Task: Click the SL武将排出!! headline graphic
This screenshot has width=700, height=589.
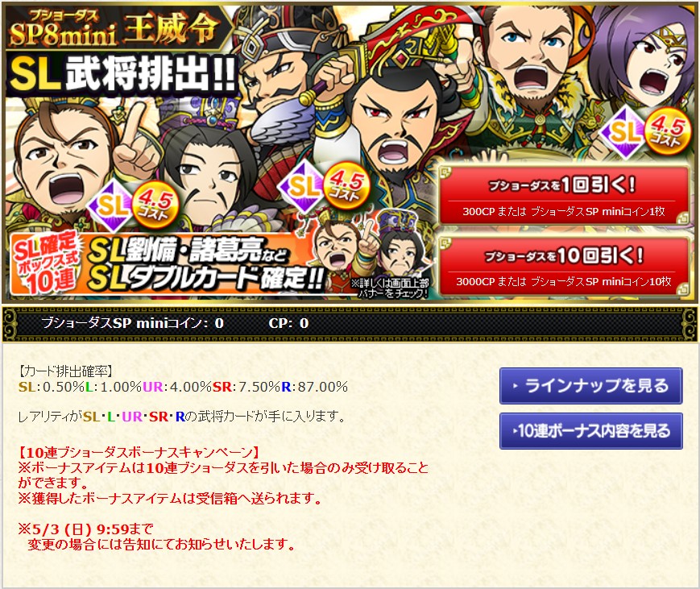Action: pos(122,74)
